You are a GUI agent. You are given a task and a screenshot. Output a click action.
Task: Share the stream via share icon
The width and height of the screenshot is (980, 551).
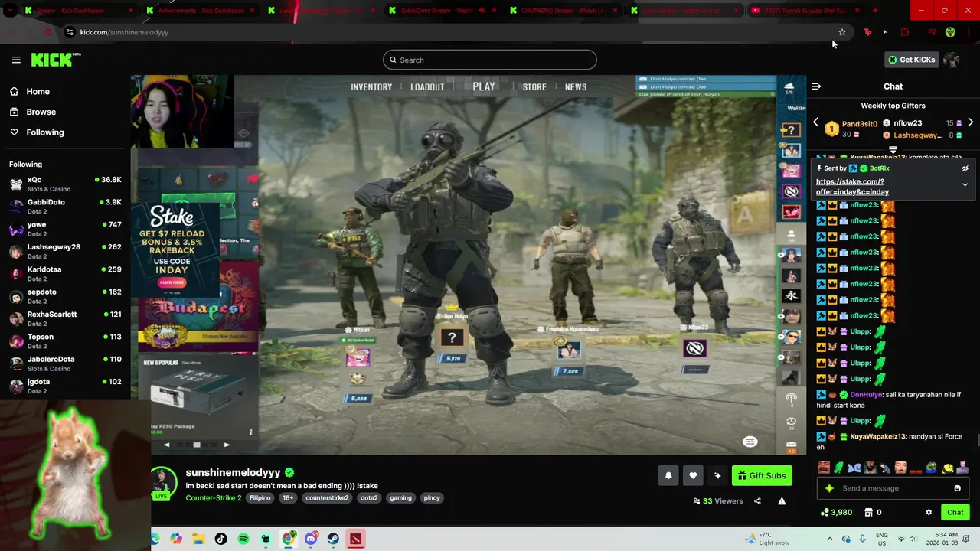[757, 501]
